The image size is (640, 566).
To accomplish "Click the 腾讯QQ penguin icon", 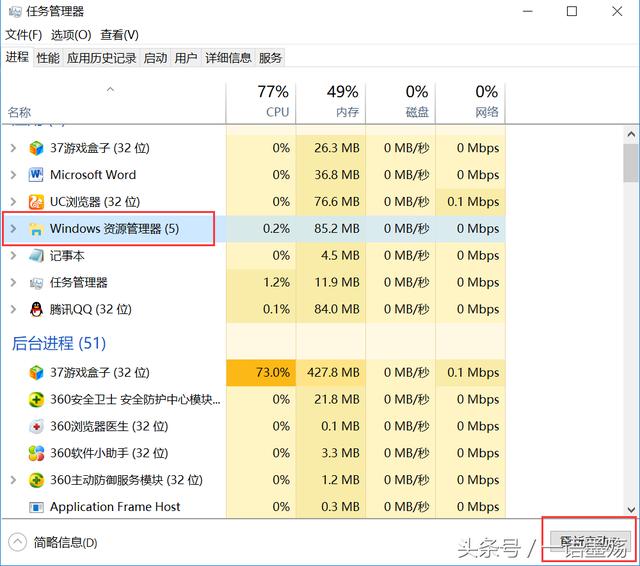I will [36, 309].
